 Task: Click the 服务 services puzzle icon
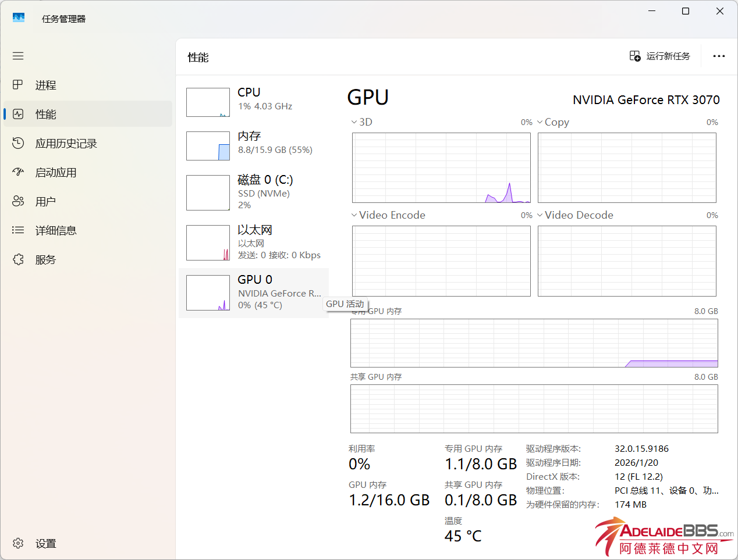pyautogui.click(x=18, y=259)
